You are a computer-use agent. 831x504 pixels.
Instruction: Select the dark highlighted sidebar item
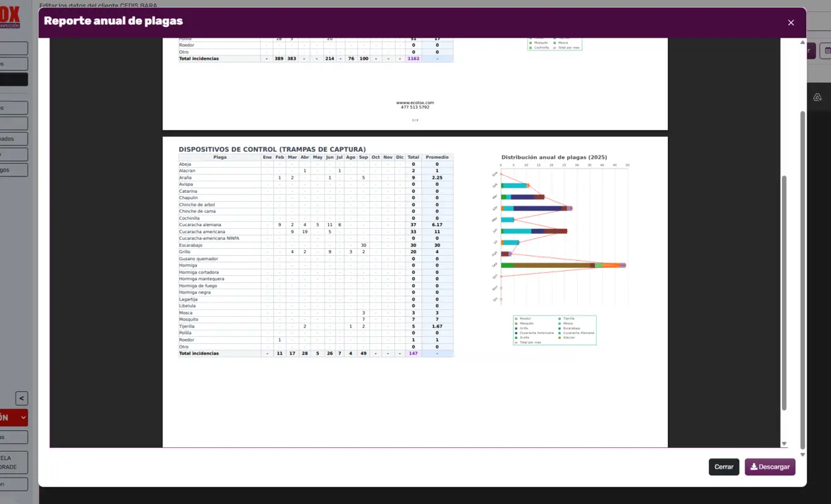[14, 79]
